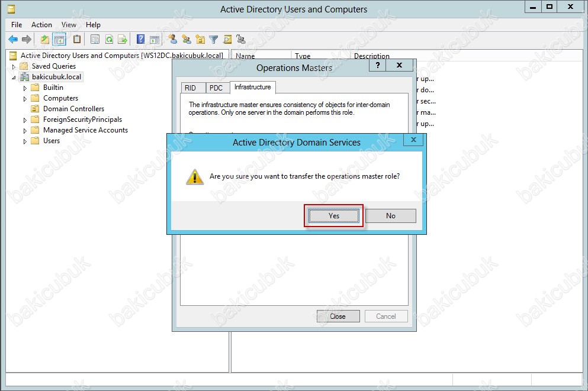
Task: Expand the Builtin container
Action: point(25,88)
